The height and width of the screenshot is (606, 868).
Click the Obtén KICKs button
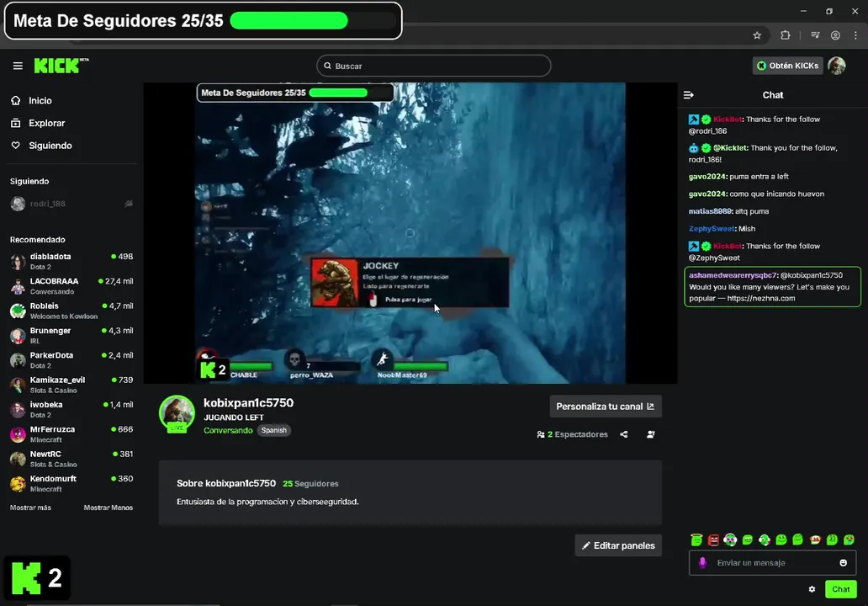click(x=787, y=66)
